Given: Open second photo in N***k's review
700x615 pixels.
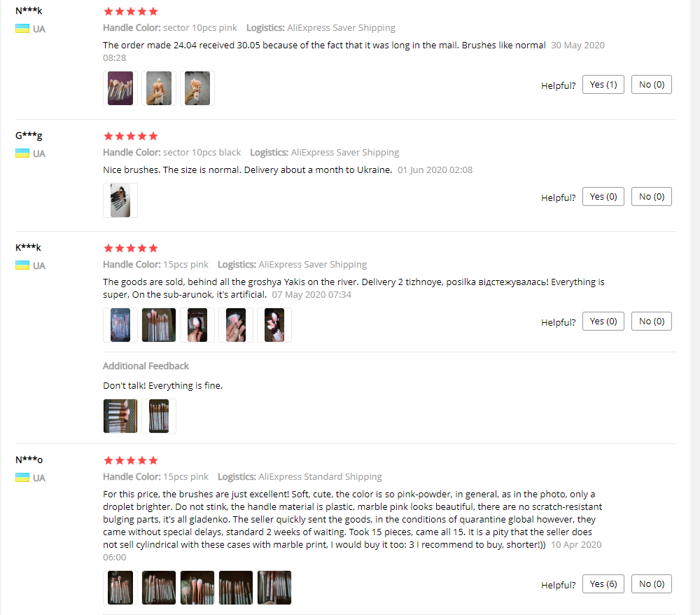Looking at the screenshot, I should pyautogui.click(x=159, y=88).
